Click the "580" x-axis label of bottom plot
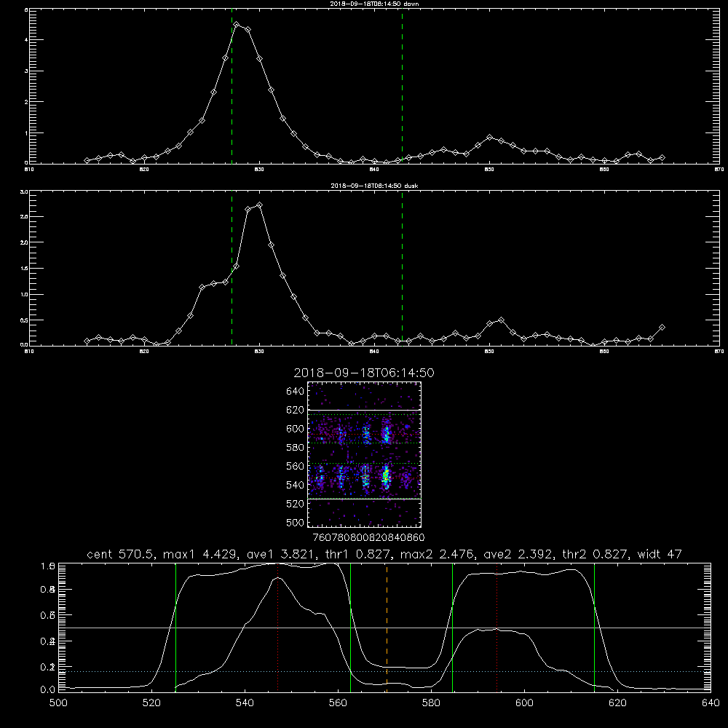Screen dimensions: 728x728 click(431, 703)
